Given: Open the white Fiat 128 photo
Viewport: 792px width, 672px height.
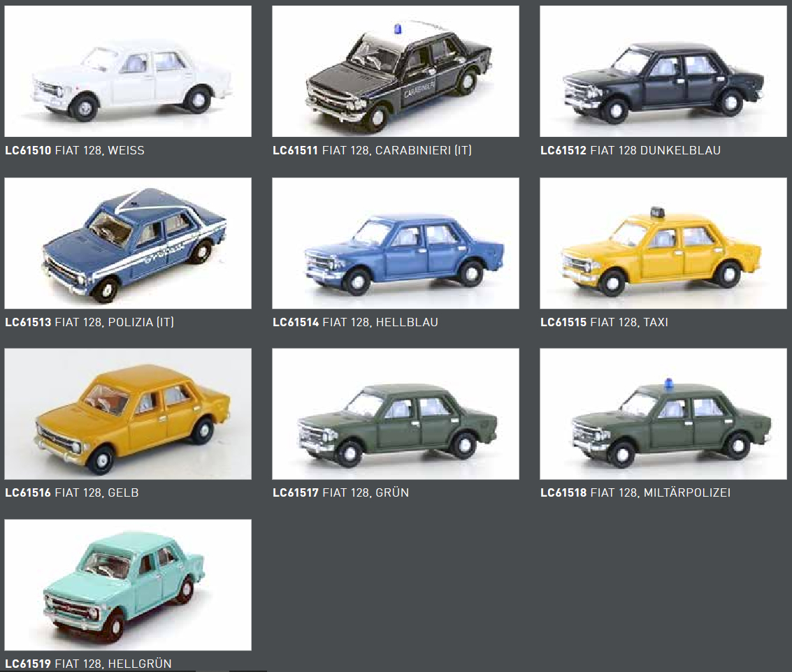Looking at the screenshot, I should click(128, 71).
